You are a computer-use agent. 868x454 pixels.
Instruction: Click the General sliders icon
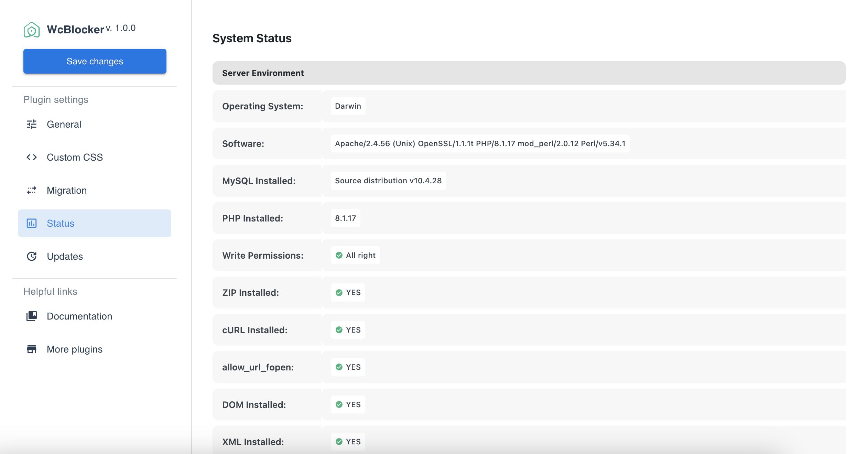coord(32,124)
